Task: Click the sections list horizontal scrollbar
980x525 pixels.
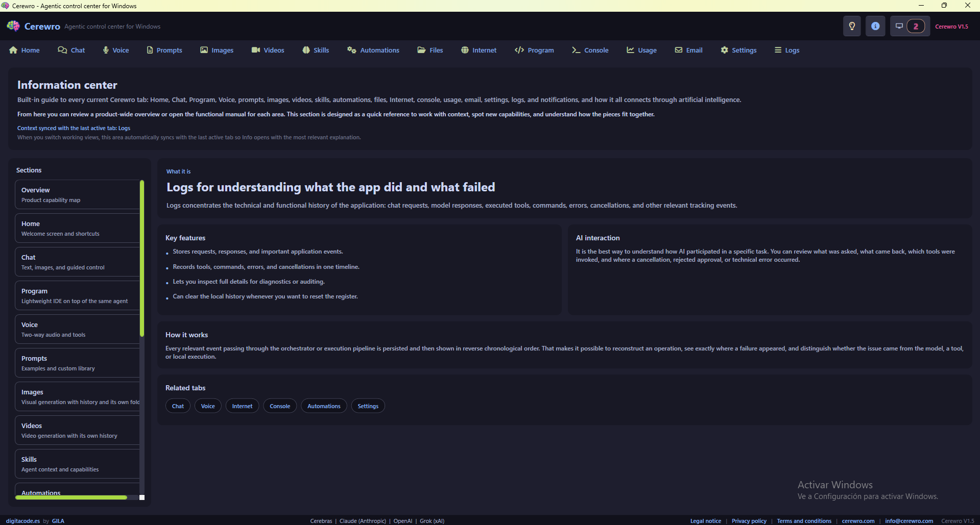Action: click(71, 497)
